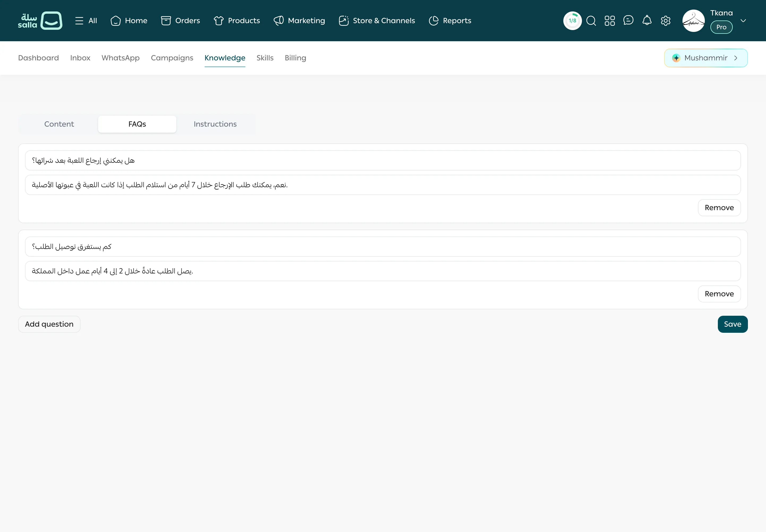Open notifications bell icon
The height and width of the screenshot is (532, 766).
647,20
